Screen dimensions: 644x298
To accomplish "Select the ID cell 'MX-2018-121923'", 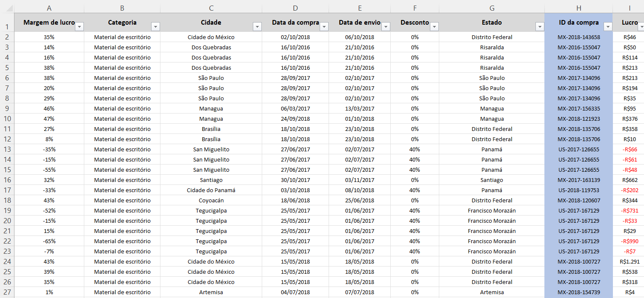I will tap(579, 119).
